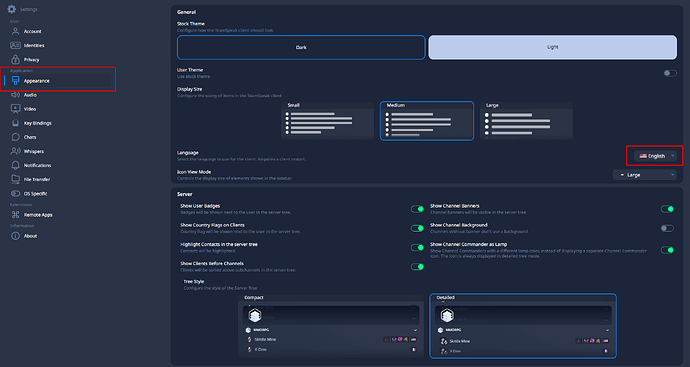Open Video settings icon

click(15, 109)
